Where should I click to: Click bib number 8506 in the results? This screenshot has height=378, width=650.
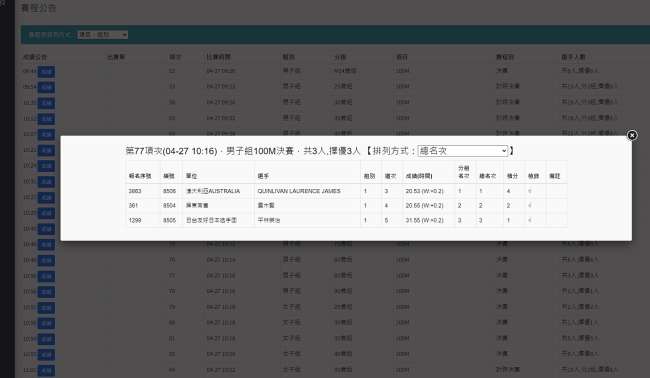[x=169, y=191]
